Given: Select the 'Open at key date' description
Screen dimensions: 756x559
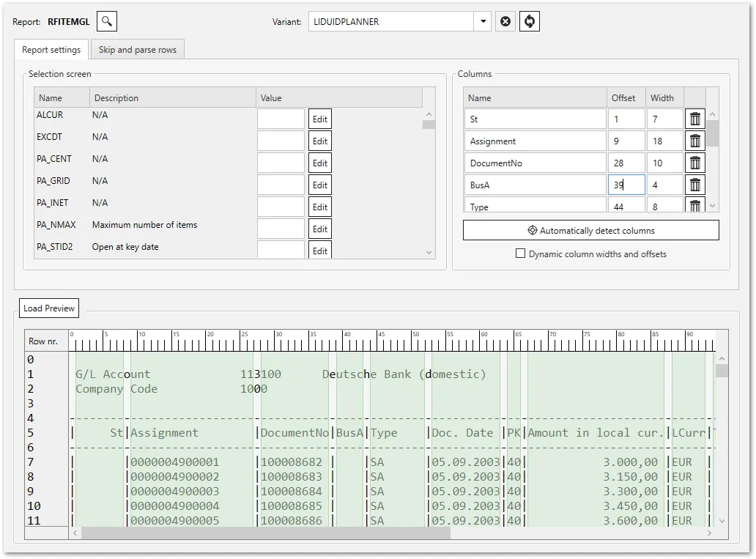Looking at the screenshot, I should (x=125, y=247).
